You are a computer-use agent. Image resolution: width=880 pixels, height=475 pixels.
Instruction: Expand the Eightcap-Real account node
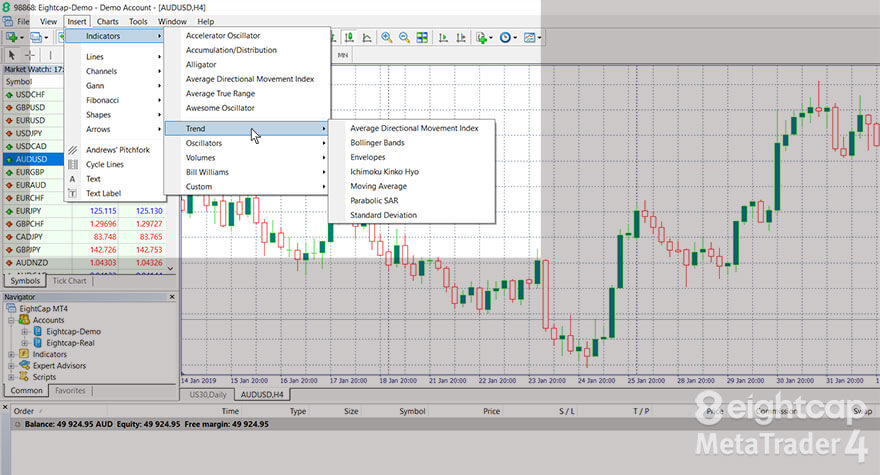(24, 343)
